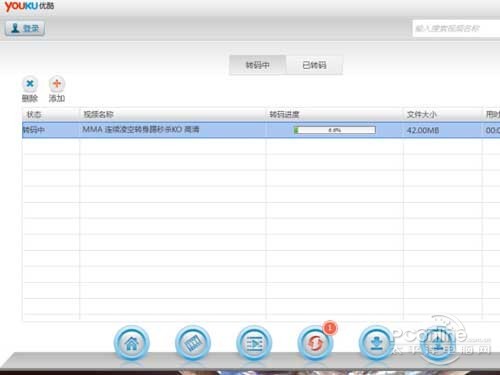Switch to the 已转码 tab

(314, 65)
